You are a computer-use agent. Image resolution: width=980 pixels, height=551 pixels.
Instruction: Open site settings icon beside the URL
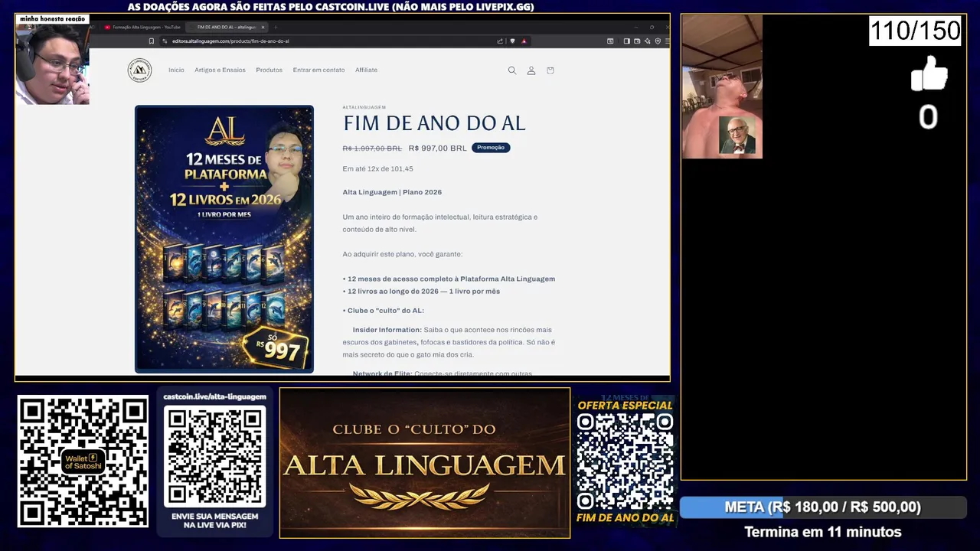[164, 41]
